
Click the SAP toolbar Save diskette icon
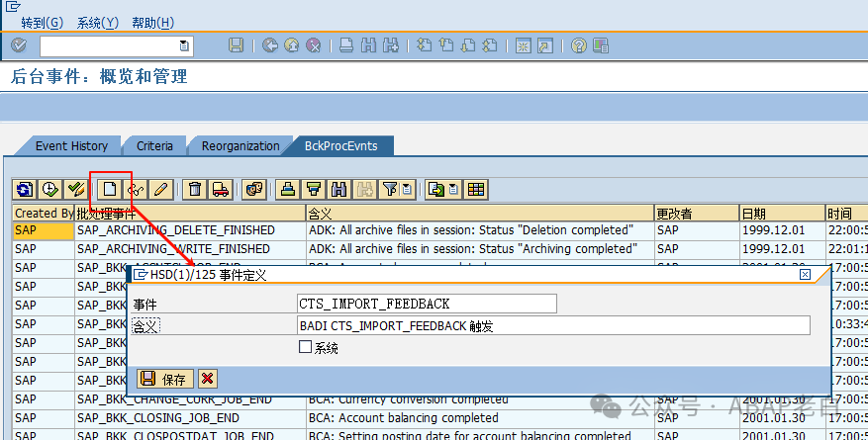(237, 45)
